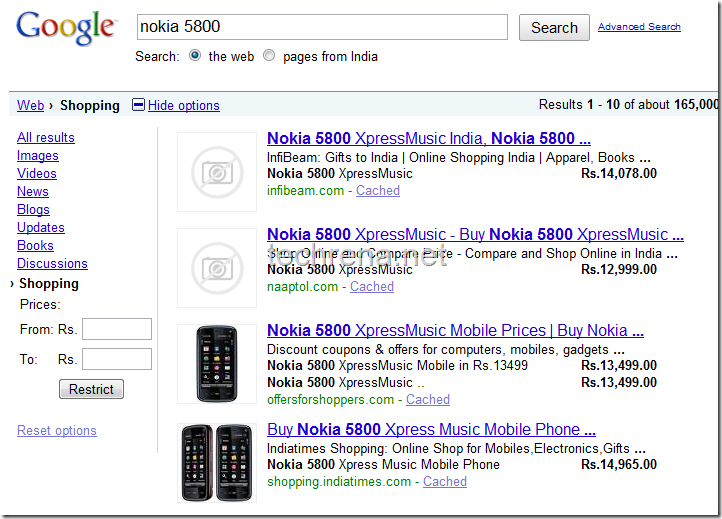Switch to Updates results
The height and width of the screenshot is (519, 722).
click(41, 227)
